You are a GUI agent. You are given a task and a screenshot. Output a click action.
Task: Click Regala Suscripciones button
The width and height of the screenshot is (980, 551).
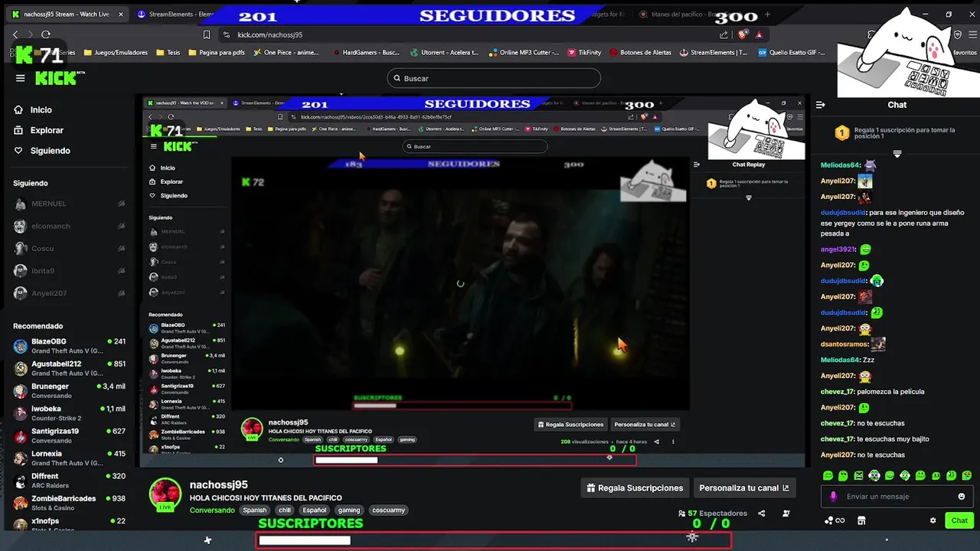pyautogui.click(x=635, y=488)
